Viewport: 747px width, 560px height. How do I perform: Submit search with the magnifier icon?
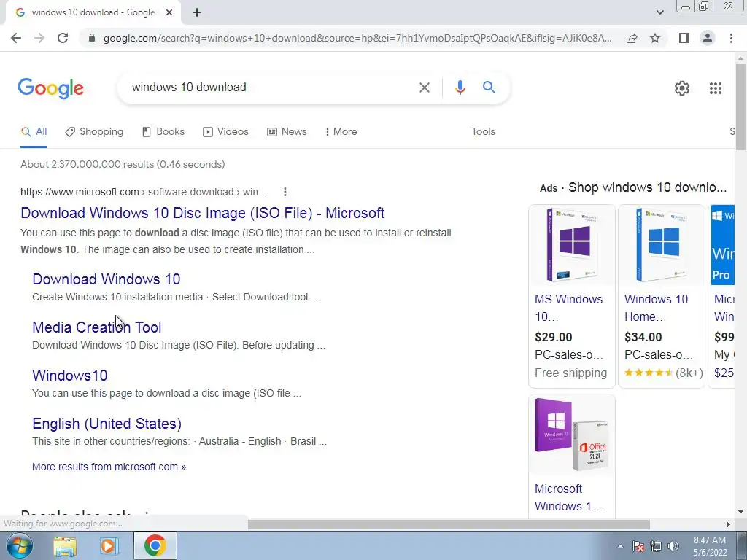click(x=489, y=87)
